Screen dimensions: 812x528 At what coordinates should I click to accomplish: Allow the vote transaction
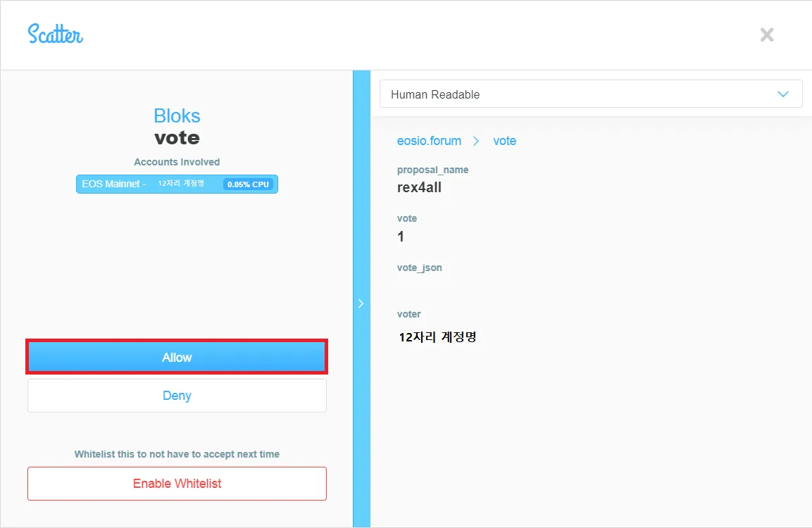click(x=177, y=357)
